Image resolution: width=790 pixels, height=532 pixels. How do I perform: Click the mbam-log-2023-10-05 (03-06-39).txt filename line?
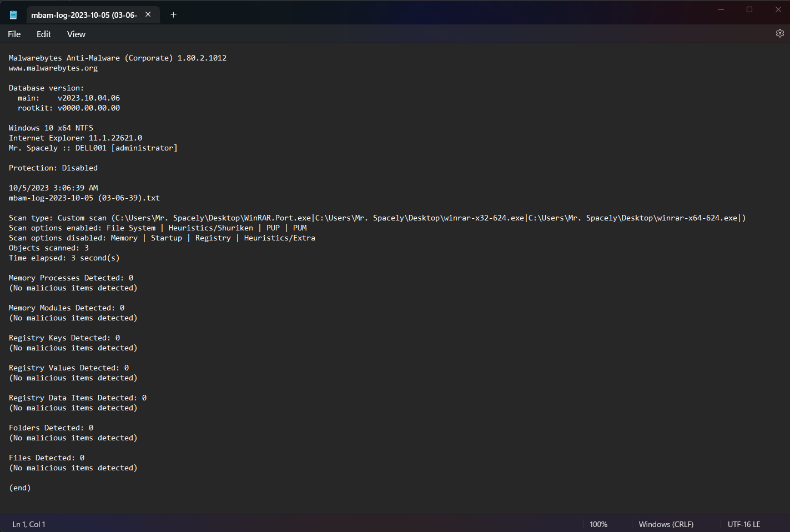tap(84, 198)
